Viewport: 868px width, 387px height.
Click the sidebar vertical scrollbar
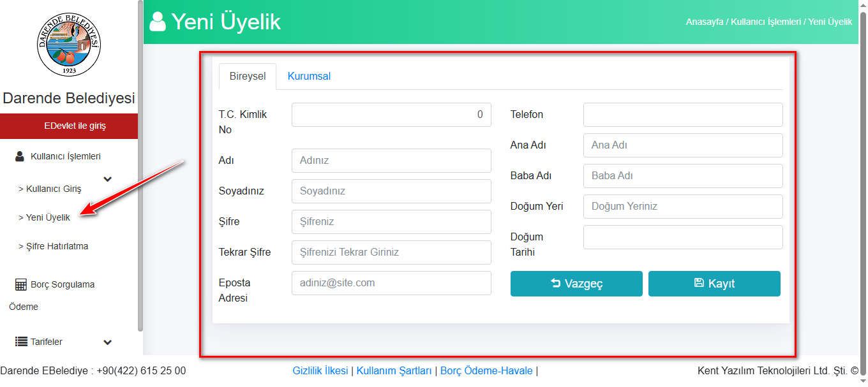(140, 166)
